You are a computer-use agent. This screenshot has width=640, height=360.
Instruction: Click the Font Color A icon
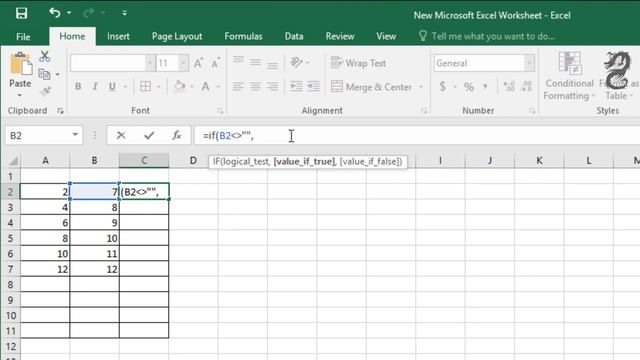pos(205,86)
